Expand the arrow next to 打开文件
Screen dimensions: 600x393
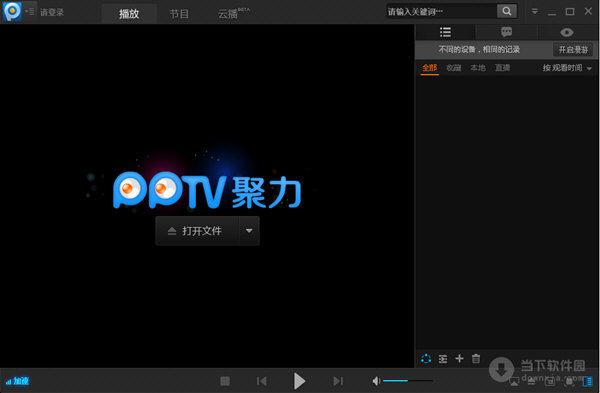pos(249,231)
